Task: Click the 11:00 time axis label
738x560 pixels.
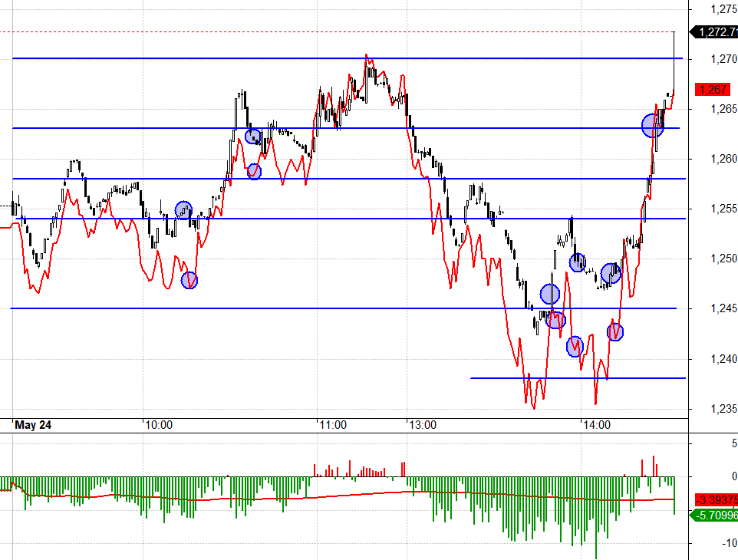Action: click(x=333, y=425)
